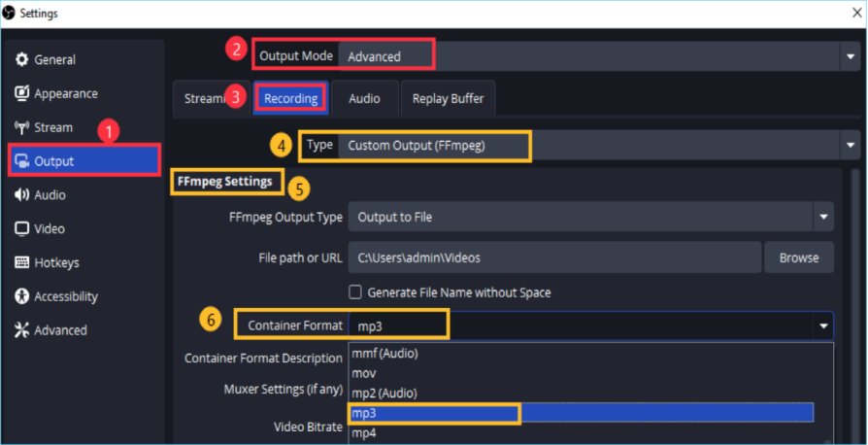Open the Type Custom Output dropdown
Screen dimensions: 868x445
point(849,146)
